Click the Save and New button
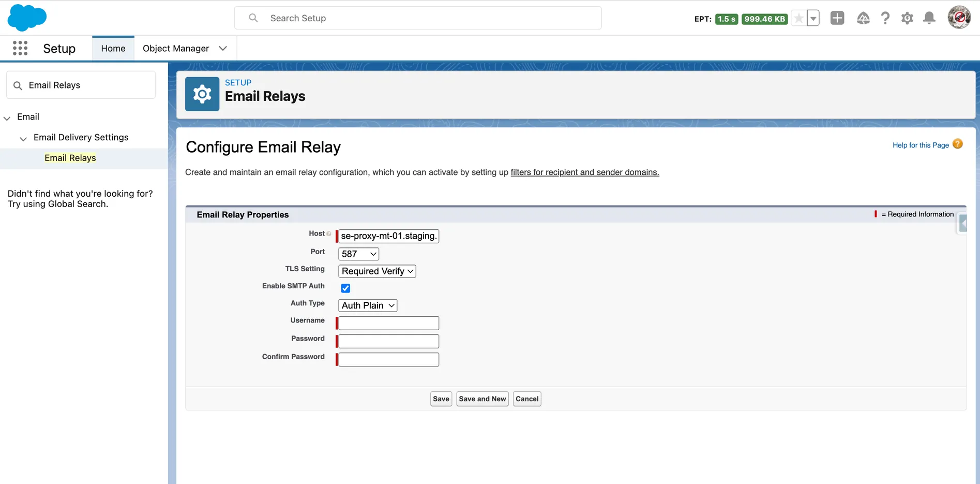The width and height of the screenshot is (980, 484). click(x=482, y=399)
